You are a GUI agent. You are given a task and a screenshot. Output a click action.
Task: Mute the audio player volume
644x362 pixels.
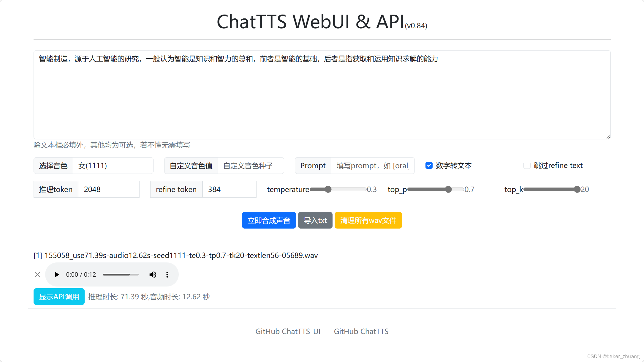(153, 274)
